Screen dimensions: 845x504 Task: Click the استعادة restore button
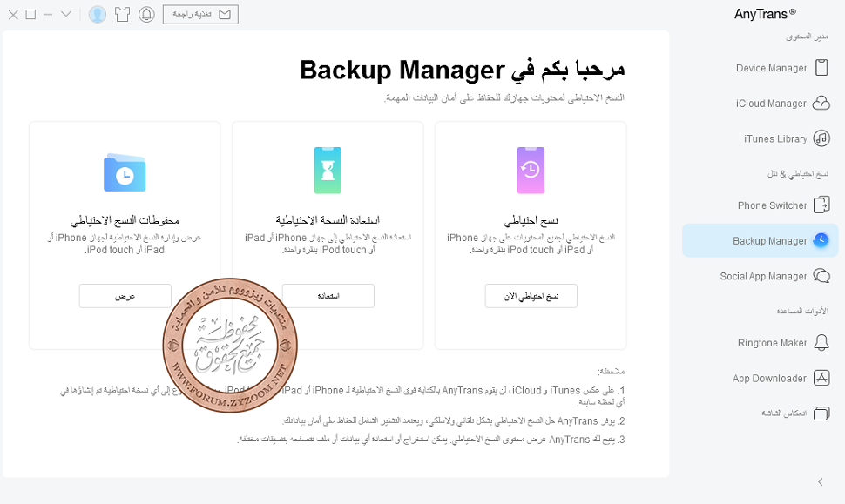tap(328, 296)
